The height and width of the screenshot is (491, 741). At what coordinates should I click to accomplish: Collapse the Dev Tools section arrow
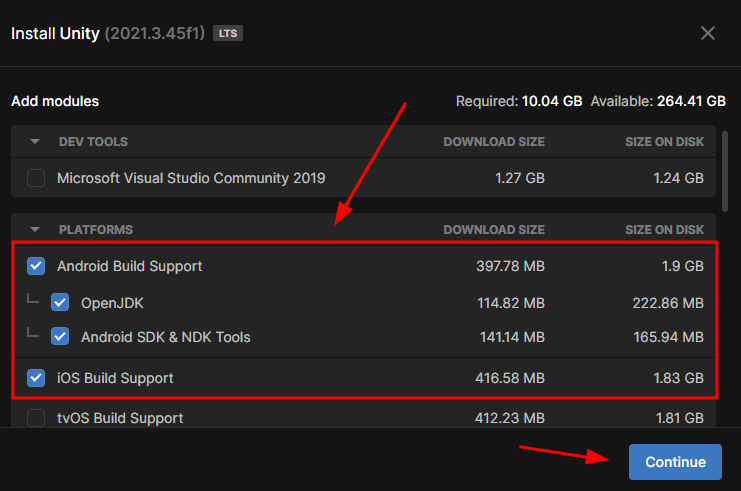(35, 142)
